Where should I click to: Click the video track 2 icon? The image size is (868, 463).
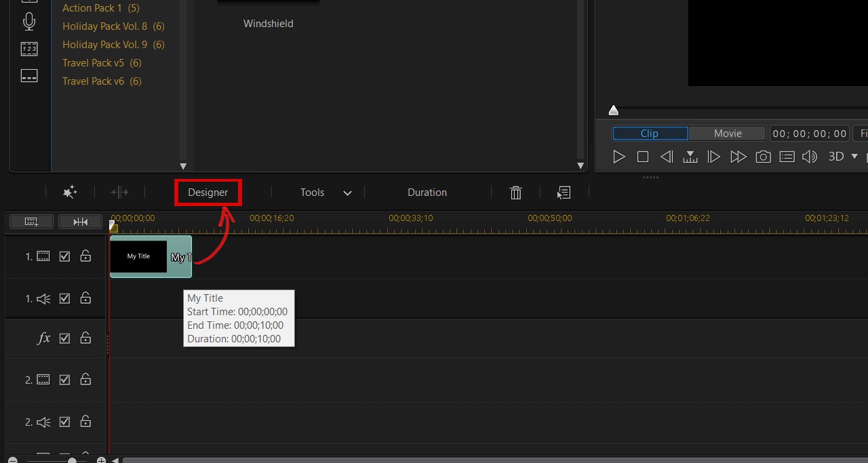[43, 380]
